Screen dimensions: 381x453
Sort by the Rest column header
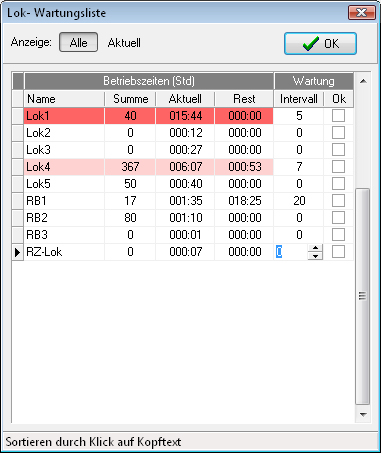[x=244, y=99]
